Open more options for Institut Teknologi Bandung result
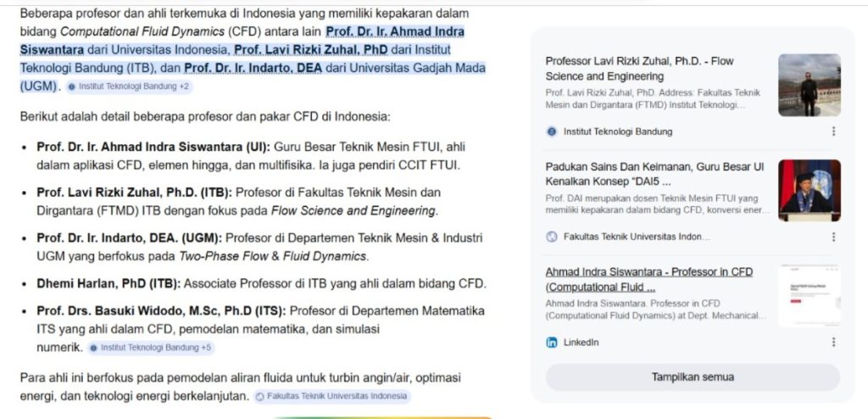The height and width of the screenshot is (419, 868). 833,131
